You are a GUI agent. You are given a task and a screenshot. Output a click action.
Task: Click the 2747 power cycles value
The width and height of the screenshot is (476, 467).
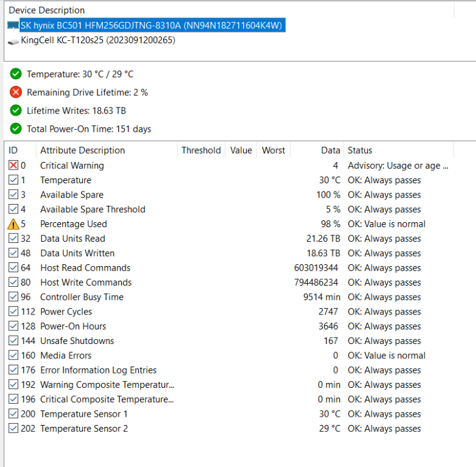click(328, 311)
